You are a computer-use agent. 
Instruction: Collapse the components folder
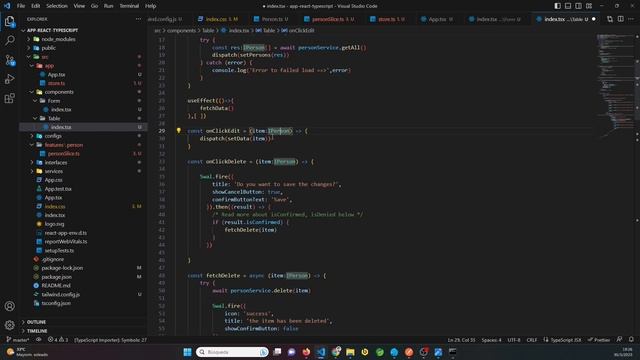[59, 92]
